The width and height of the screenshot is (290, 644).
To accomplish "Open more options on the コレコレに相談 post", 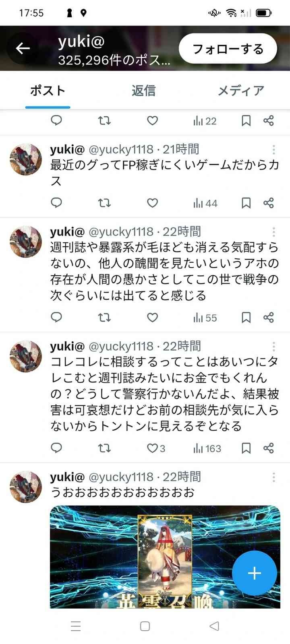I will click(x=274, y=347).
